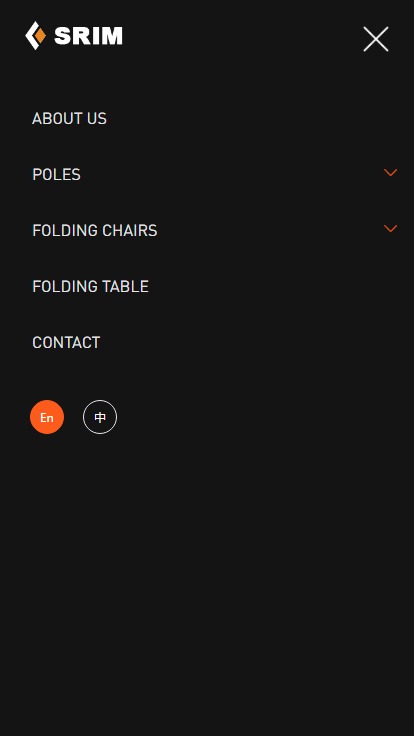Select the POLES menu item
This screenshot has width=414, height=736.
[x=56, y=175]
